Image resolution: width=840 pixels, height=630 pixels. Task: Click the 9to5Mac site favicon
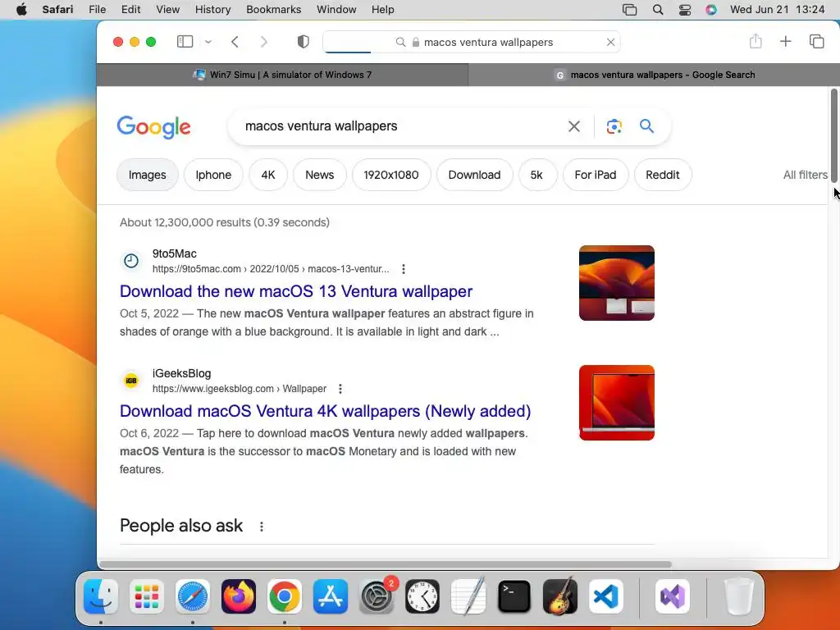pyautogui.click(x=131, y=261)
